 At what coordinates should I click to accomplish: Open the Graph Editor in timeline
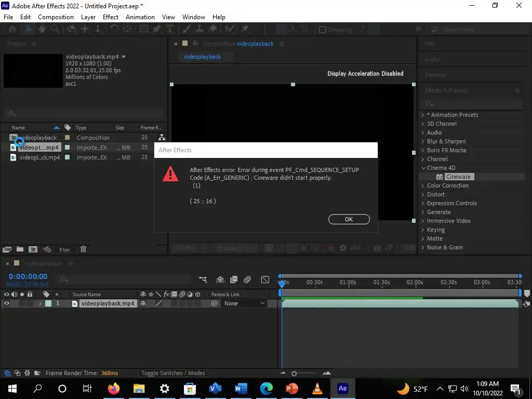(x=265, y=279)
